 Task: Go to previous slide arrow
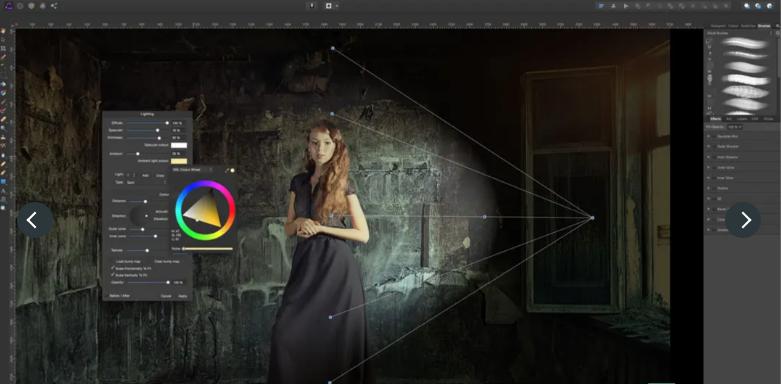coord(35,220)
